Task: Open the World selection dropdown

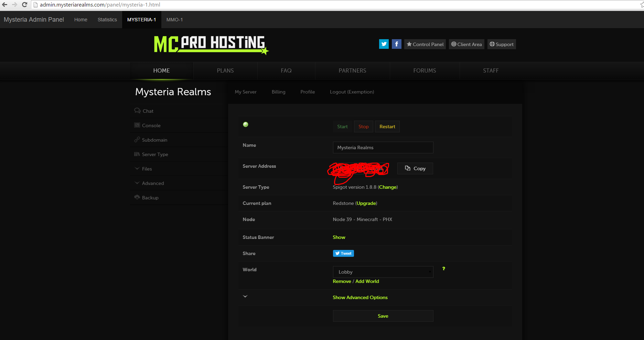Action: pyautogui.click(x=383, y=272)
